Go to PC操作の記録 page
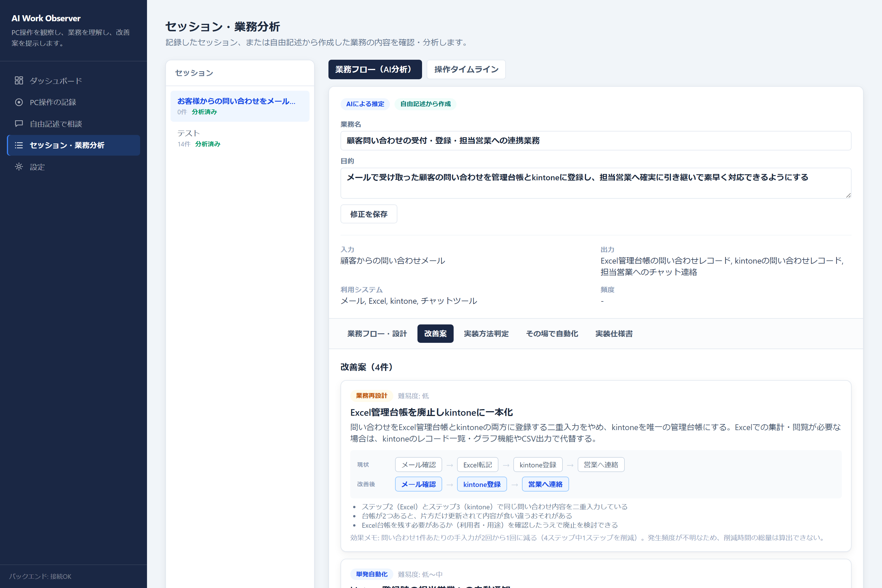This screenshot has width=882, height=588. point(73,102)
